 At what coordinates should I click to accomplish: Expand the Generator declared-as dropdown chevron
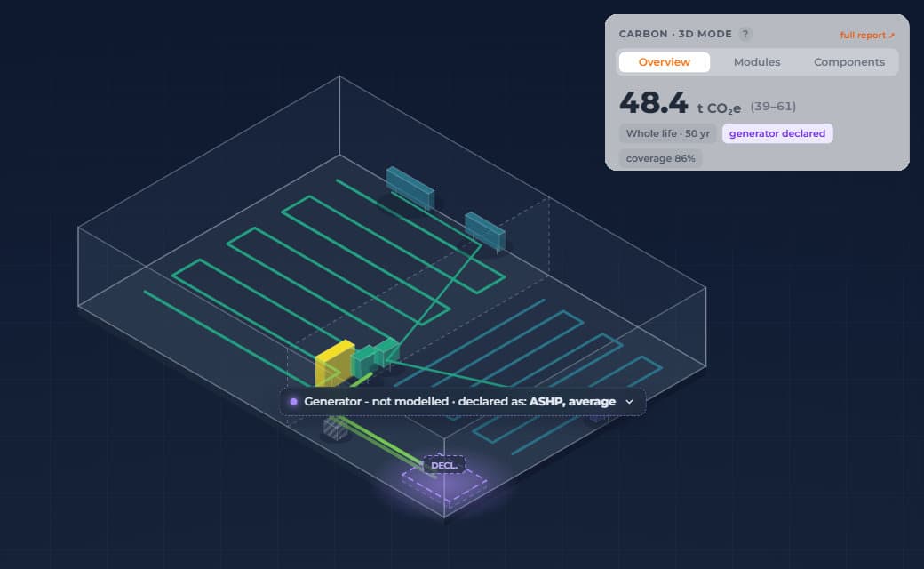[x=629, y=402]
